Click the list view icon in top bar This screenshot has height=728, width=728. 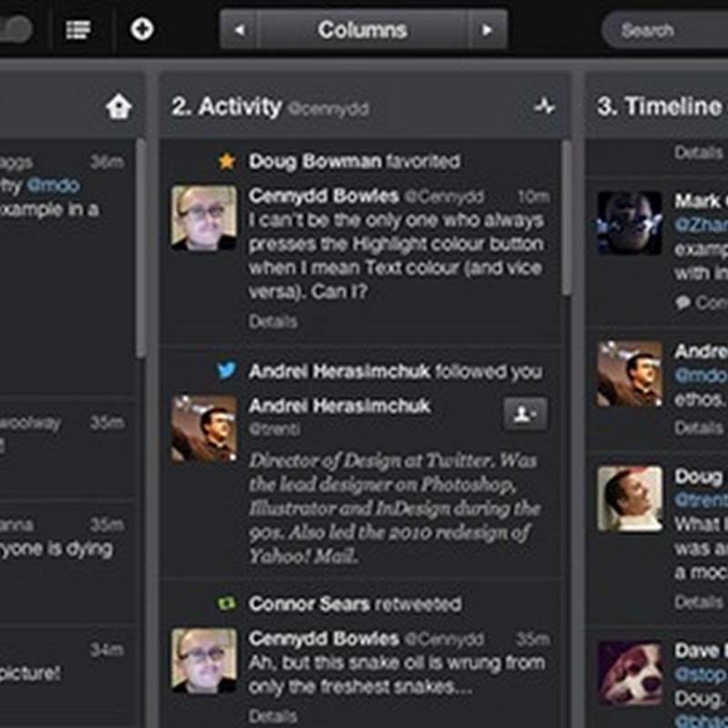click(x=78, y=30)
